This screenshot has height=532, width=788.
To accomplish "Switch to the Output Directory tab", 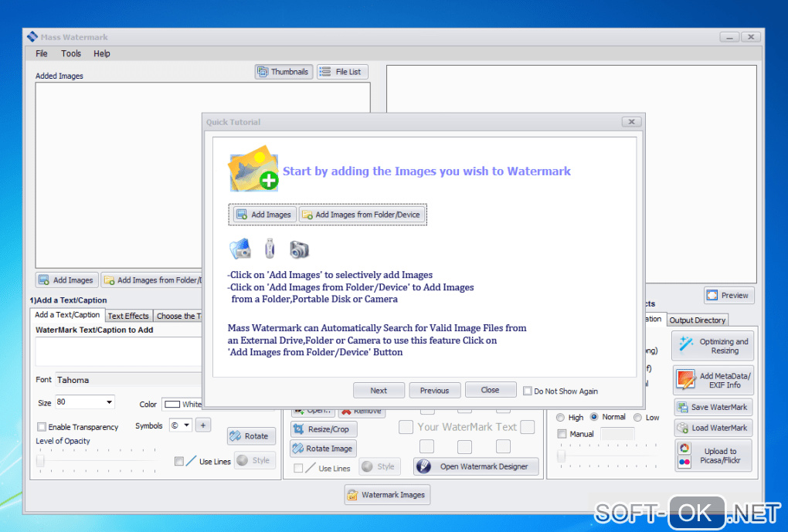I will (697, 320).
